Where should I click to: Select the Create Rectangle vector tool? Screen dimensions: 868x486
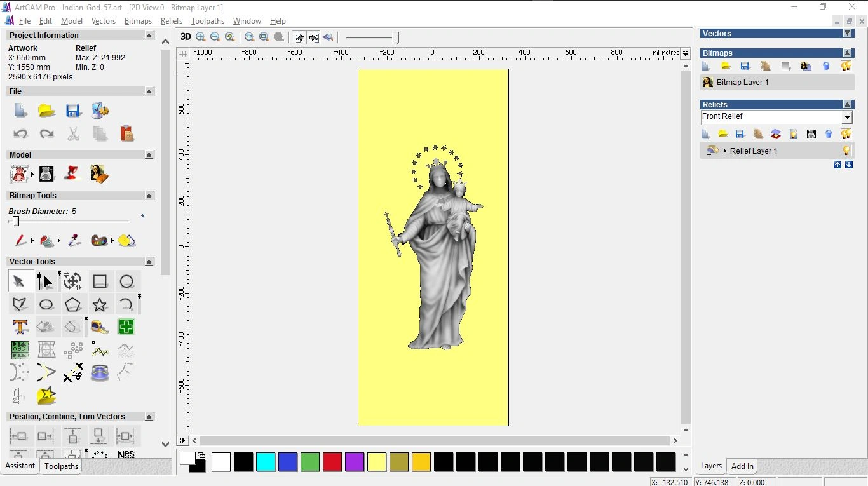tap(100, 281)
